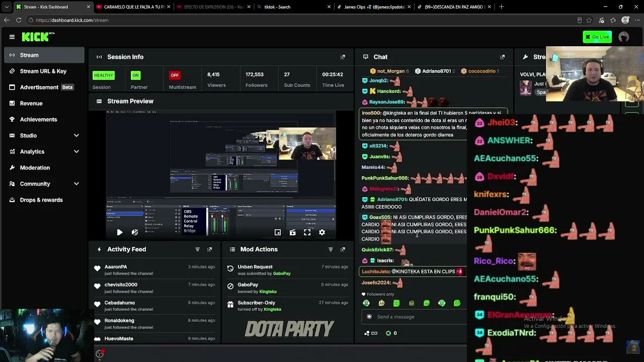Click the Partner ON badge
The image size is (644, 362).
click(135, 75)
